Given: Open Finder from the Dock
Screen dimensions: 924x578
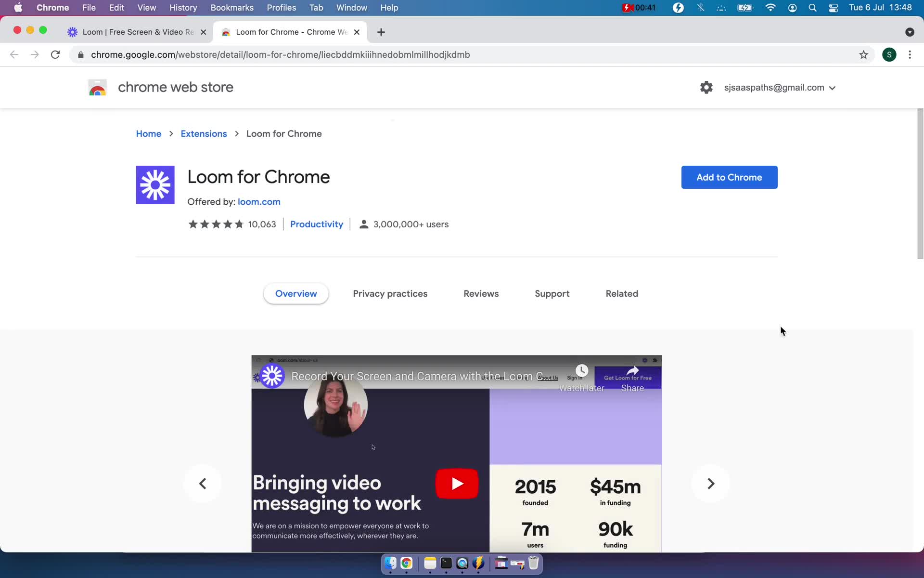Looking at the screenshot, I should click(390, 563).
